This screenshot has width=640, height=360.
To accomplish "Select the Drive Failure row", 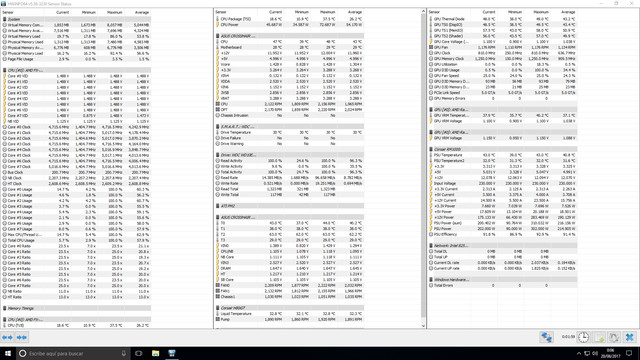I will pos(289,138).
